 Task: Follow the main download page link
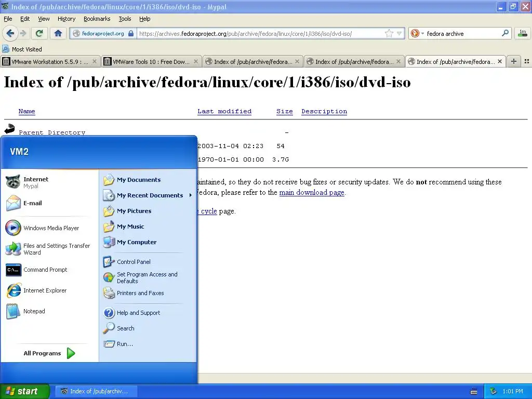tap(312, 192)
